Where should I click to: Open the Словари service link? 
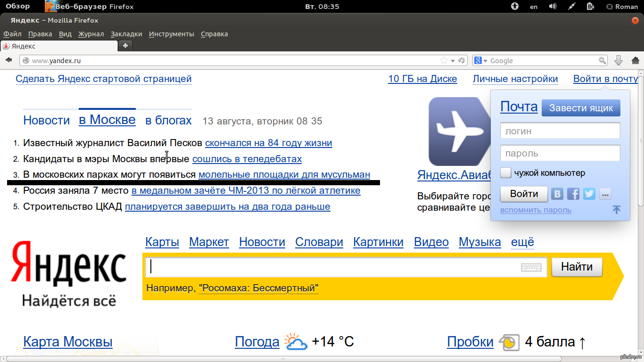click(319, 242)
